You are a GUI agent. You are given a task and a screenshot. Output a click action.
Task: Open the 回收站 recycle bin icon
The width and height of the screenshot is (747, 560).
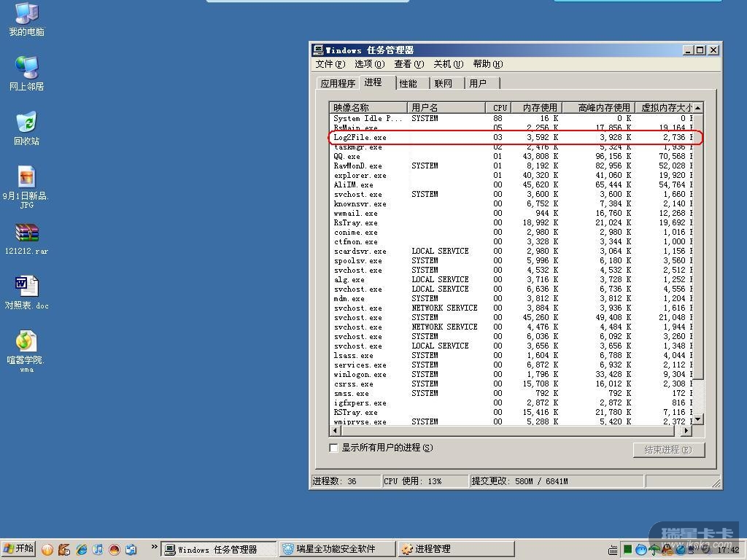[26, 123]
